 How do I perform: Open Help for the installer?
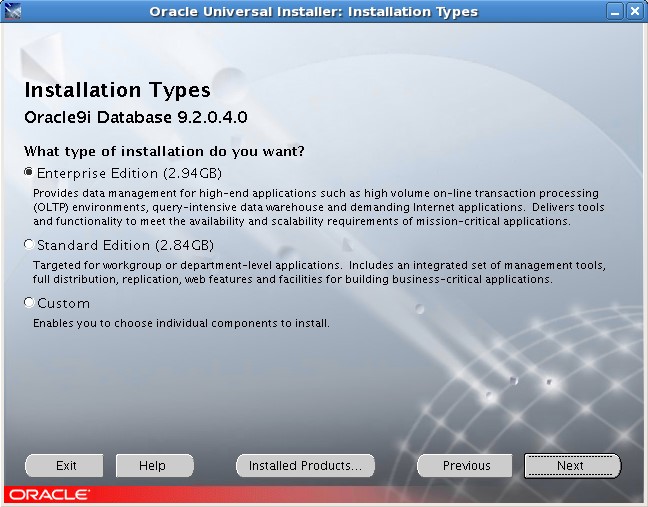tap(152, 466)
